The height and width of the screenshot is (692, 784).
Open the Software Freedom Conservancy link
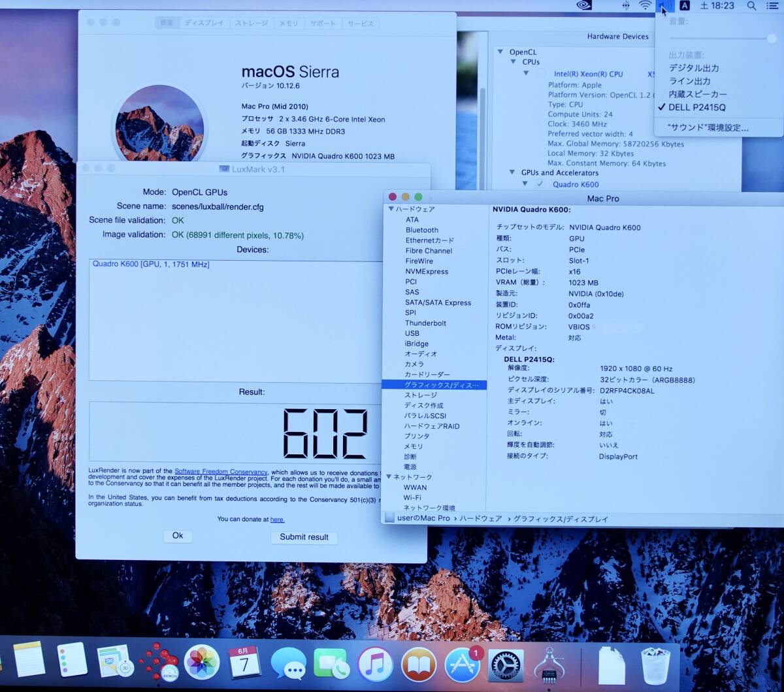click(221, 472)
